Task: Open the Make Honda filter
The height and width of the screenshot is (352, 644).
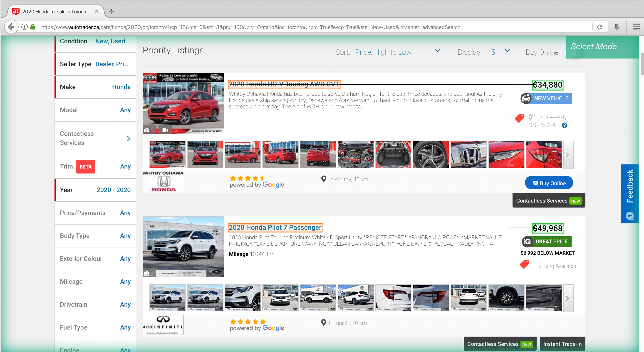Action: pos(95,87)
